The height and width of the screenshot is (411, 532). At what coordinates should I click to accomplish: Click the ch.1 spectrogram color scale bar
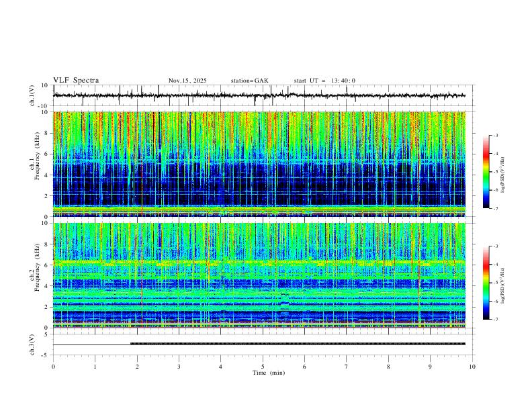pyautogui.click(x=486, y=172)
